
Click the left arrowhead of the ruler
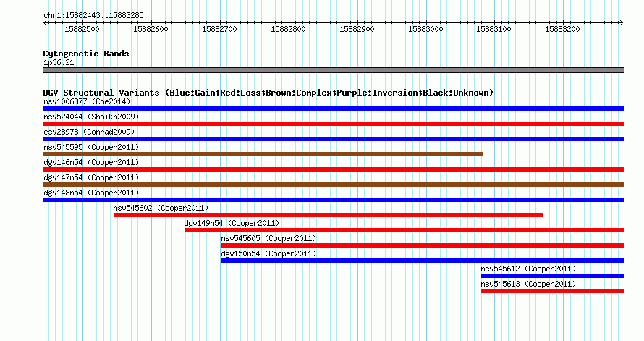[45, 23]
